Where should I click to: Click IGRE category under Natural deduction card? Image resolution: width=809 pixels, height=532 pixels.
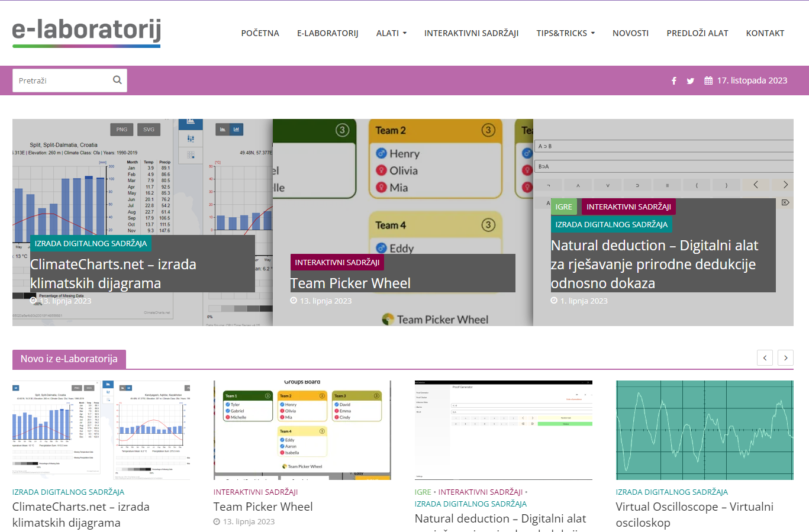[x=423, y=492]
